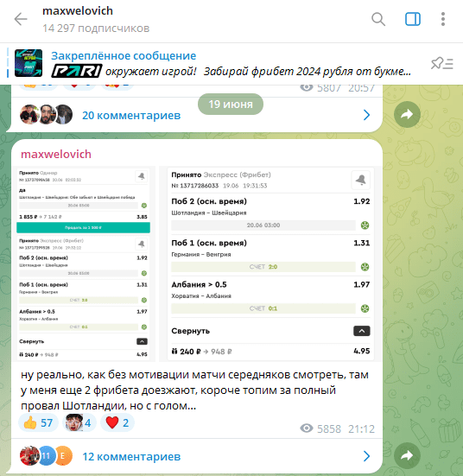Forward the post above via share arrow
Screen dimensions: 463x476
tap(407, 114)
